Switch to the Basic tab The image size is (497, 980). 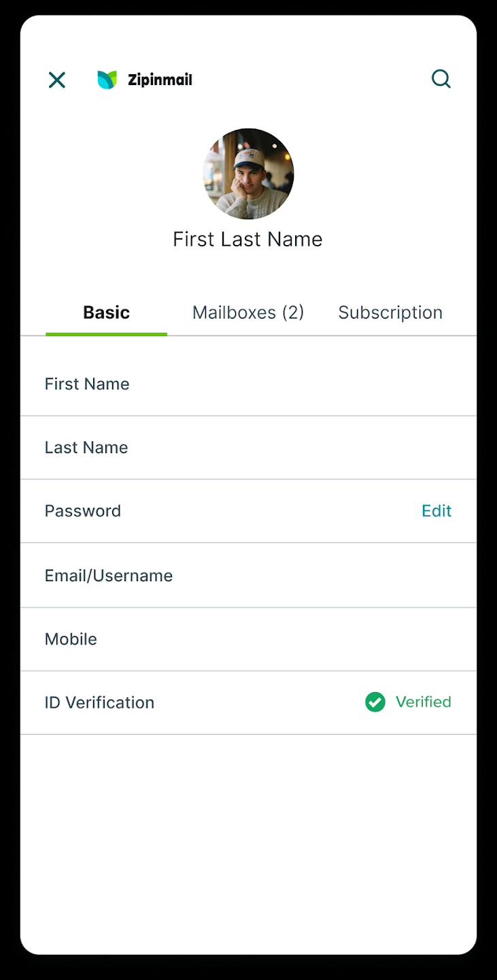pos(106,312)
